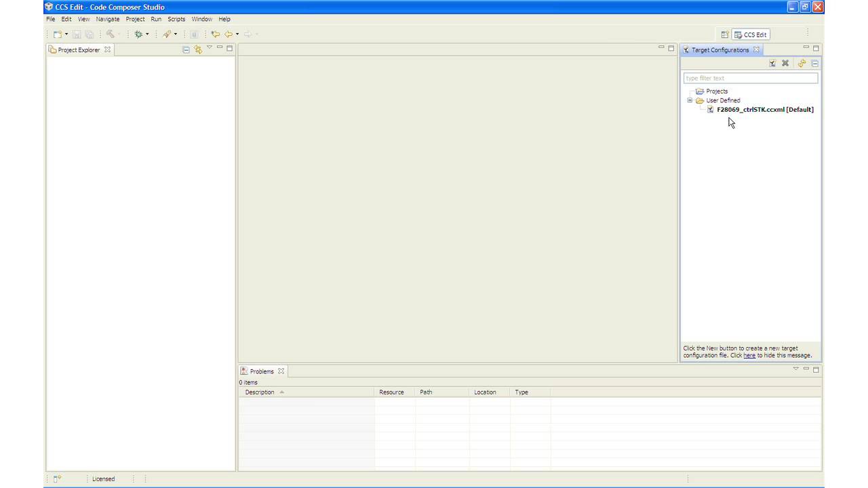Open the Edit menu

click(66, 19)
